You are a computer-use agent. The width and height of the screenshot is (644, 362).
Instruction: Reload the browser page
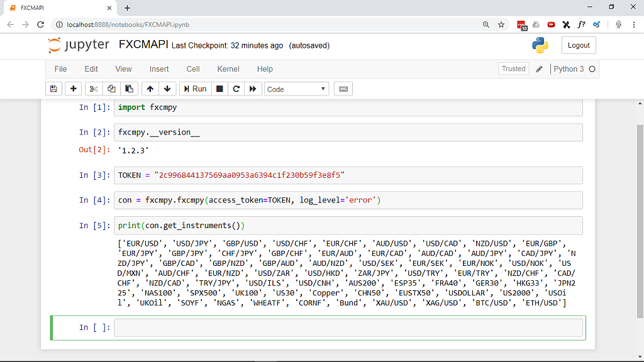[40, 25]
